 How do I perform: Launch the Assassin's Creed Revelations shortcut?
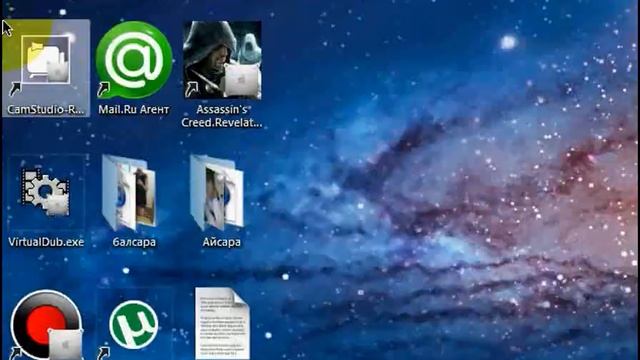pos(222,60)
